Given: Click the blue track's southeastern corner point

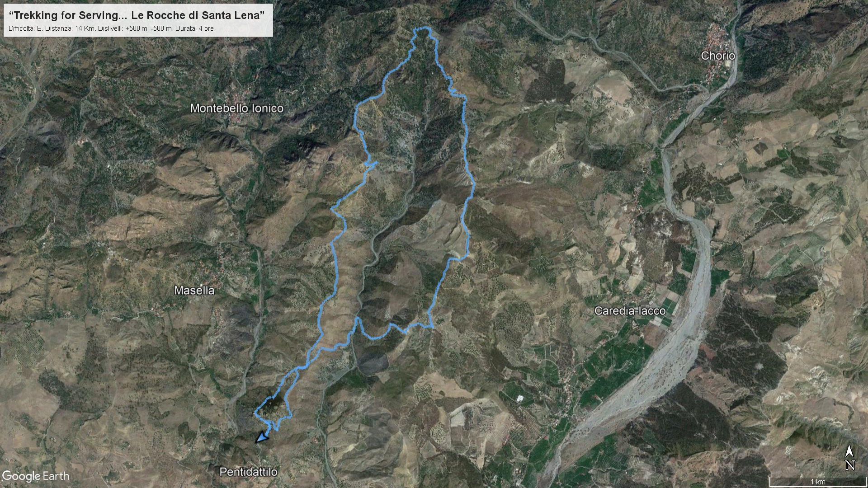Looking at the screenshot, I should [432, 326].
